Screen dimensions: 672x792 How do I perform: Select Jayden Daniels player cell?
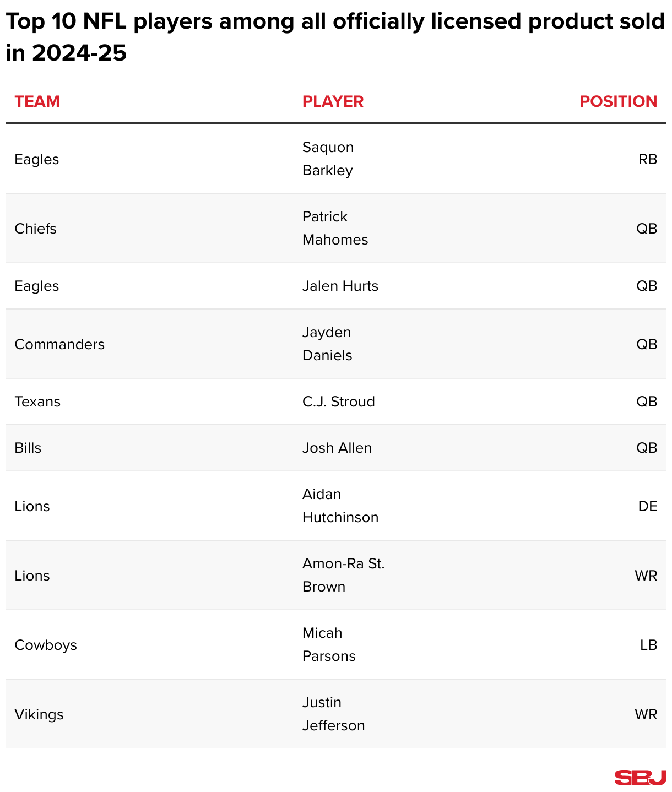327,344
